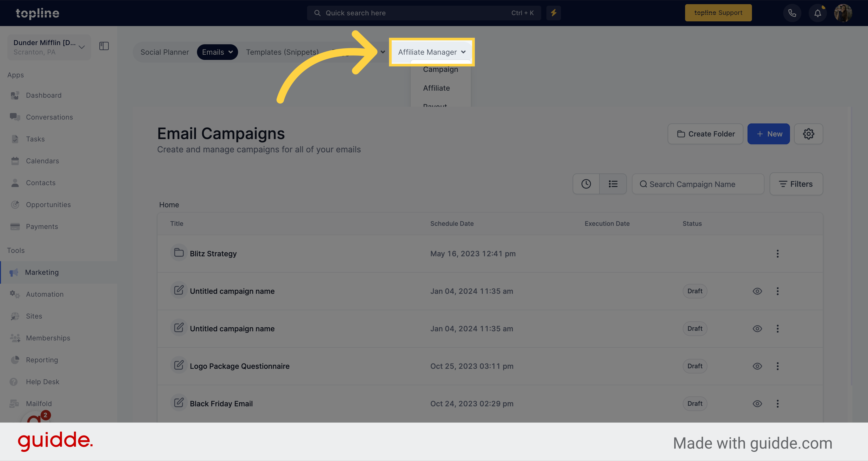
Task: Open the Logo Package Questionnaire campaign
Action: (x=240, y=366)
